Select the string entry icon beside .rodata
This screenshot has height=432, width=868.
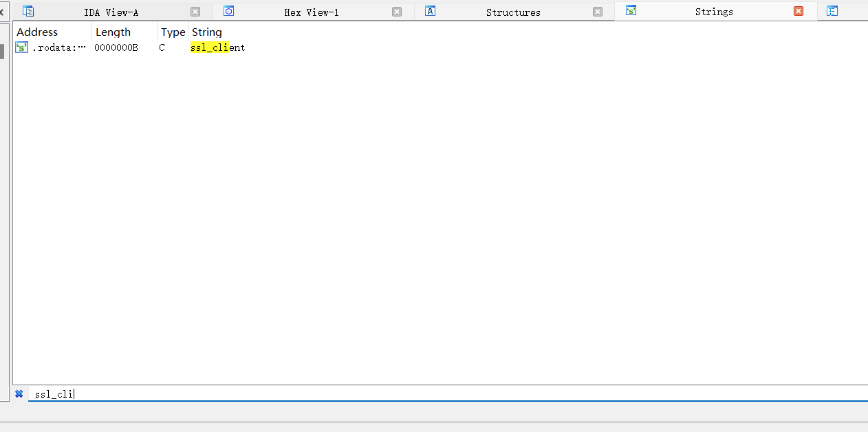[21, 47]
